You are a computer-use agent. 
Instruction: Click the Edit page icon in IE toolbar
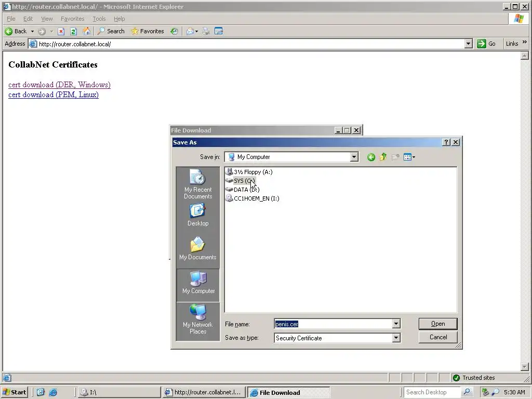[x=219, y=31]
